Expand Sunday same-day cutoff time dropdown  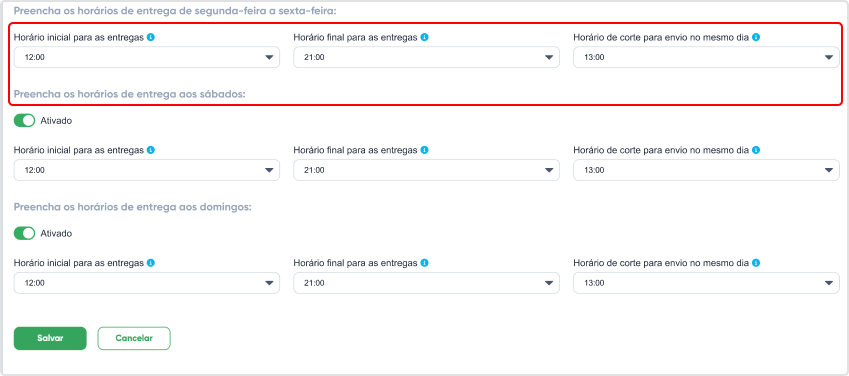707,283
